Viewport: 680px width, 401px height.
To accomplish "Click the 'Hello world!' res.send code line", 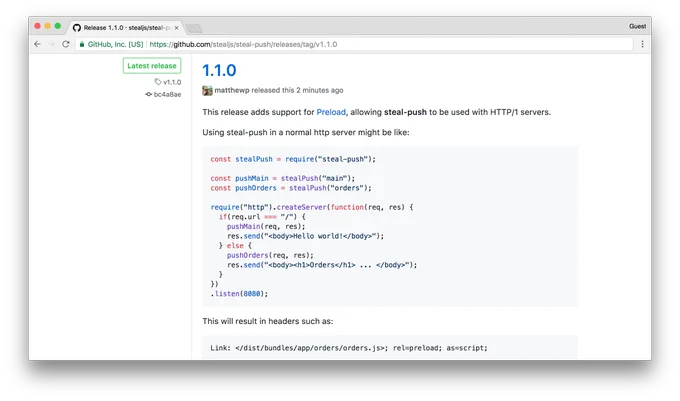I will 305,236.
